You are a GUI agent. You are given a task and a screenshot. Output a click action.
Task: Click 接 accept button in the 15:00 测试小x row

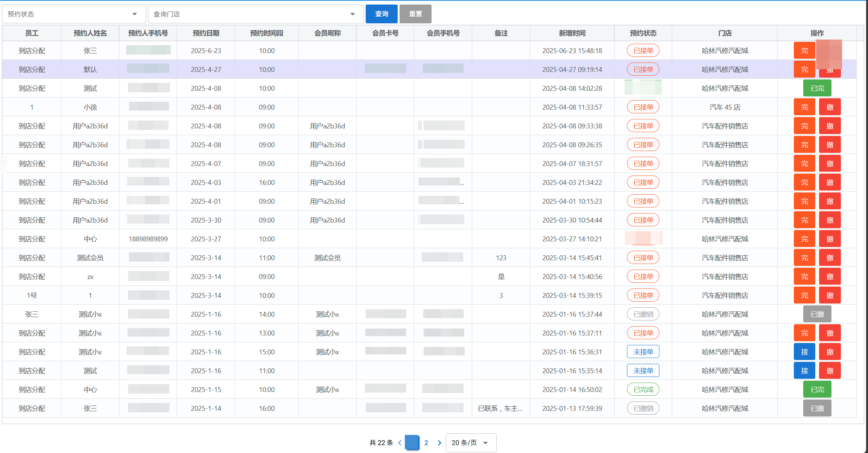coord(804,352)
